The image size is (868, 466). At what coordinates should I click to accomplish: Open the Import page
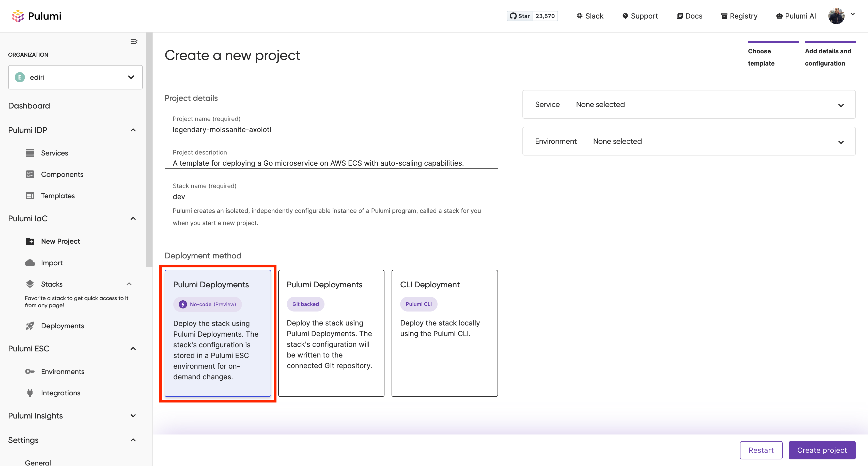(52, 263)
